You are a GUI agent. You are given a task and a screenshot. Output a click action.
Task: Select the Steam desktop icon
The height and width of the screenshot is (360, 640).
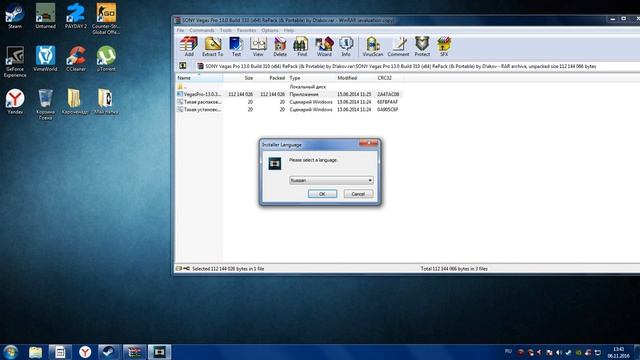point(15,16)
